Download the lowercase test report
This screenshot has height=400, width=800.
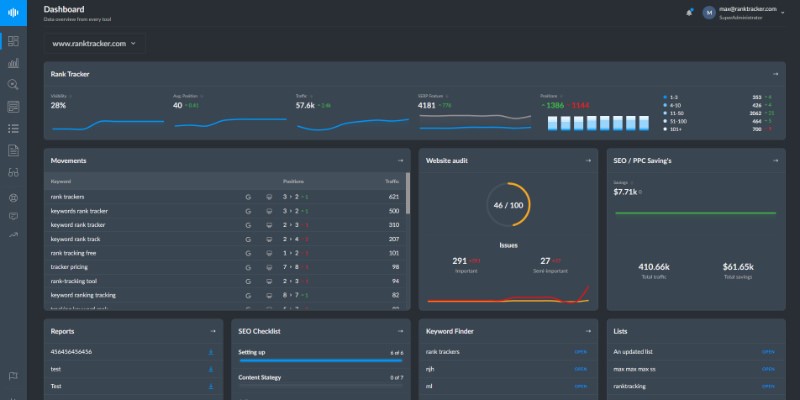tap(211, 369)
